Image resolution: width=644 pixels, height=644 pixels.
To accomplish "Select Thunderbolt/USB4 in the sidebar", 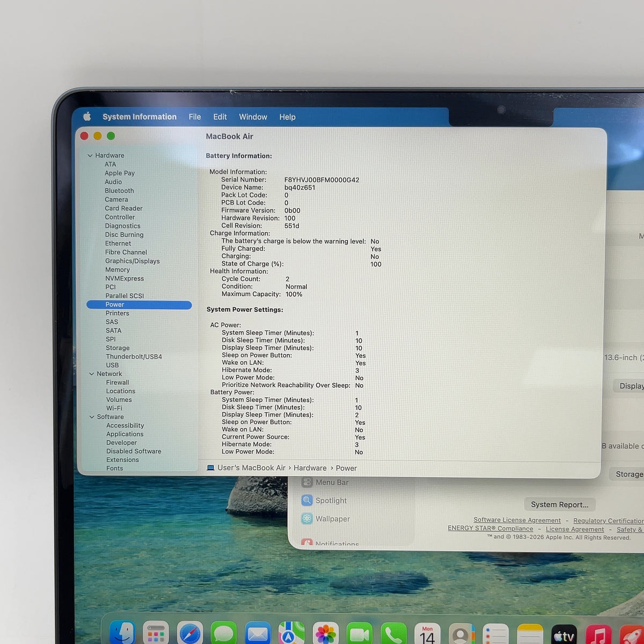I will pos(134,356).
